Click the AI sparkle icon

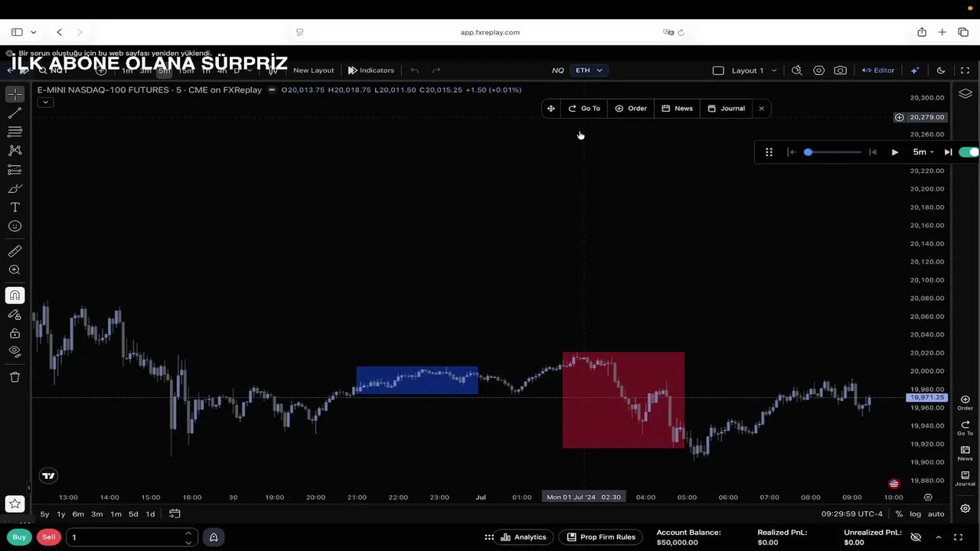tap(915, 70)
